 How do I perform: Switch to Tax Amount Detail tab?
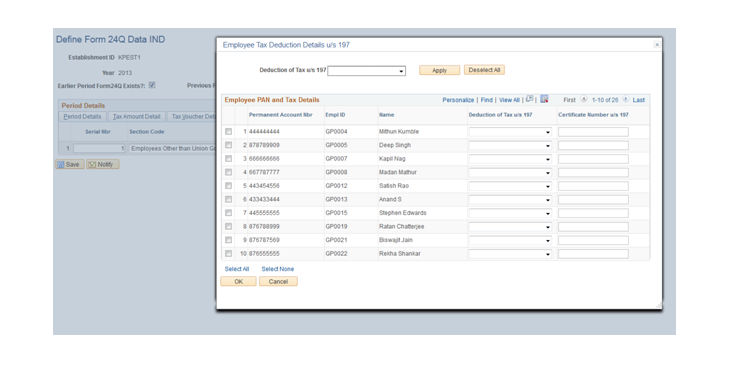click(136, 117)
